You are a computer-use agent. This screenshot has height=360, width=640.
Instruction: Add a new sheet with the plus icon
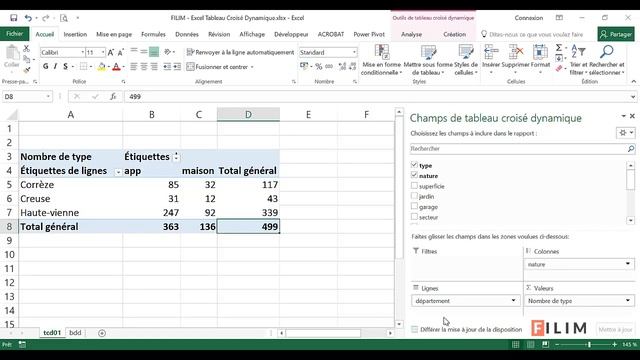pyautogui.click(x=102, y=333)
